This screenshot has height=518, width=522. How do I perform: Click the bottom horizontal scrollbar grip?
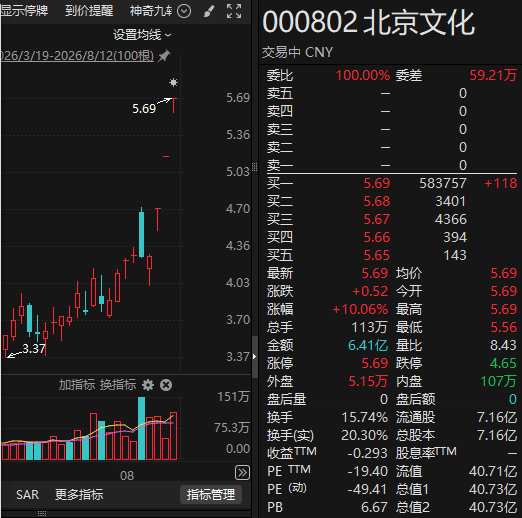pos(42,514)
